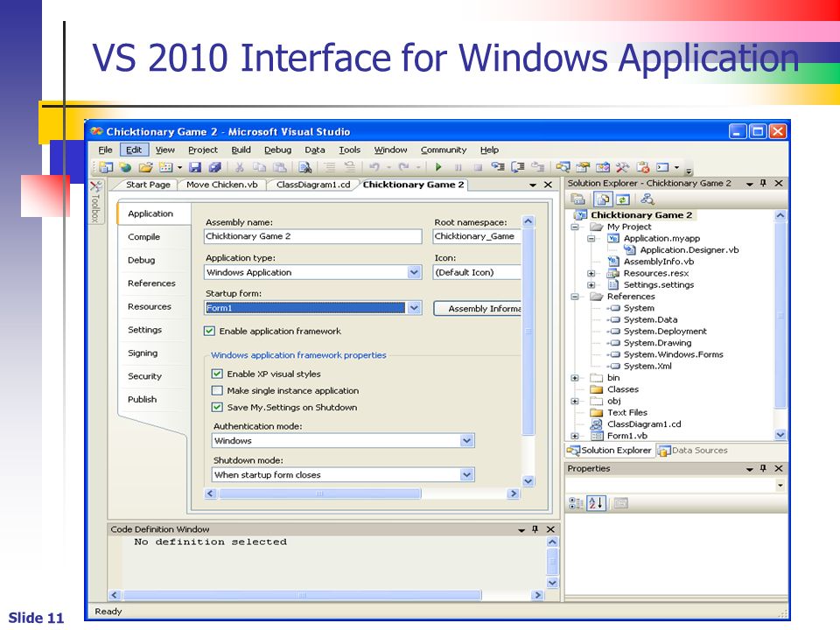Start debugging with the green play icon
Image resolution: width=840 pixels, height=630 pixels.
tap(438, 167)
